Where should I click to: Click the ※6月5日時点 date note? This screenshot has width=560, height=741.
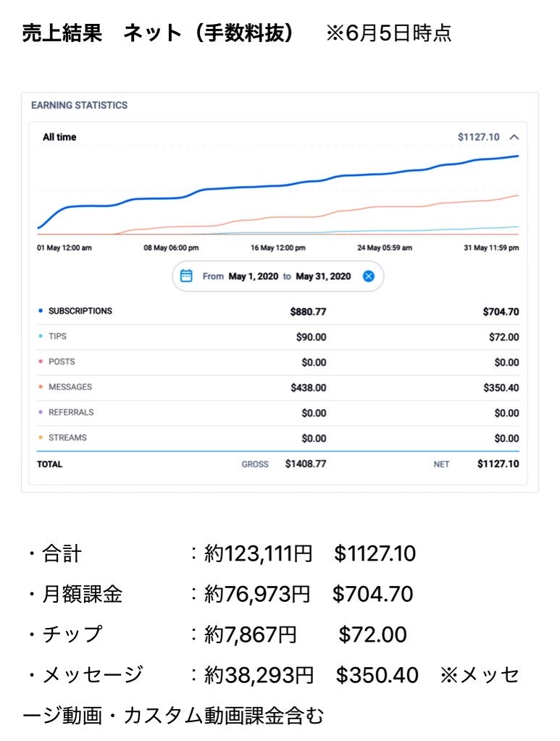[388, 33]
